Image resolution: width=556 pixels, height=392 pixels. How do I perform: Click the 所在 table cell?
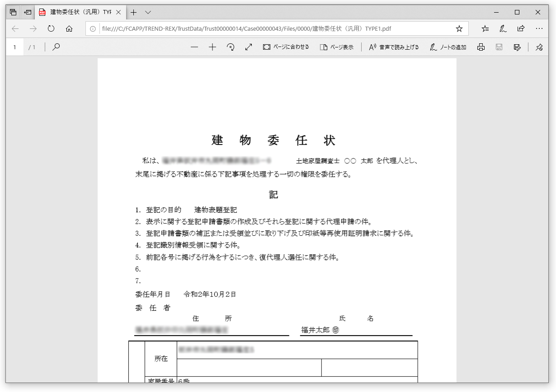[161, 359]
